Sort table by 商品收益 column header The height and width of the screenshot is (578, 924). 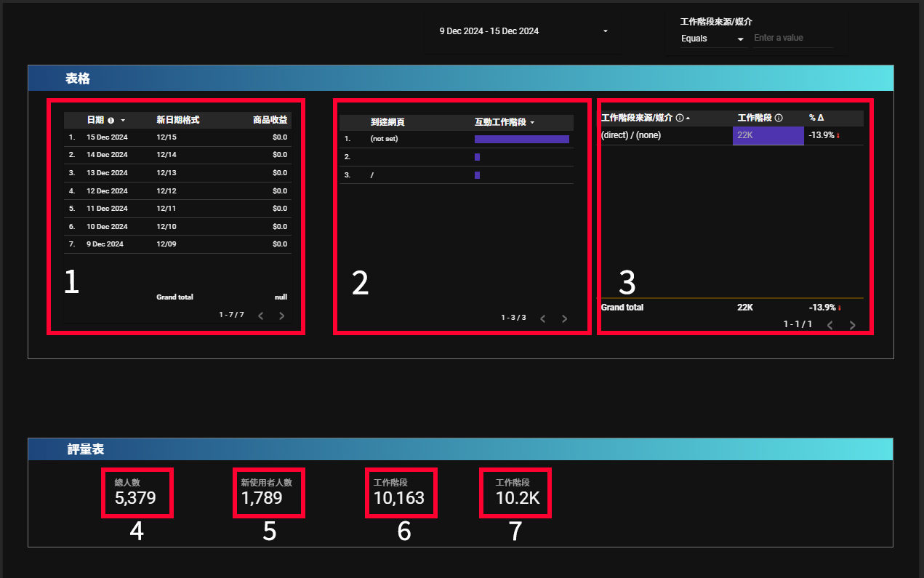pyautogui.click(x=270, y=120)
